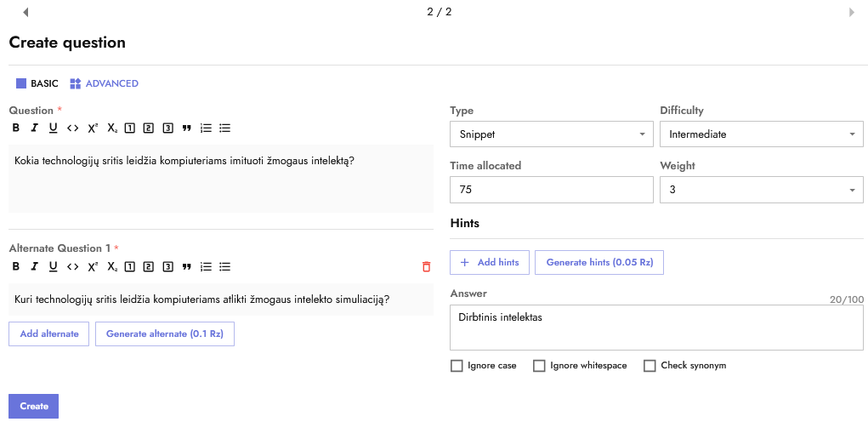The image size is (868, 422).
Task: Tick the Ignore whitespace checkbox
Action: 539,366
